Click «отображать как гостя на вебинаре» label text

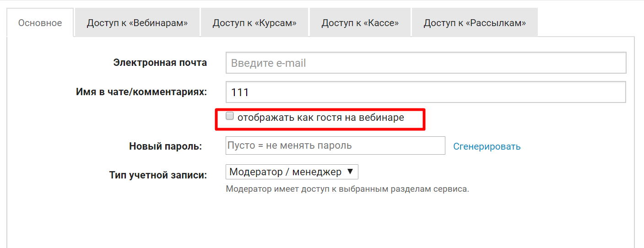320,118
